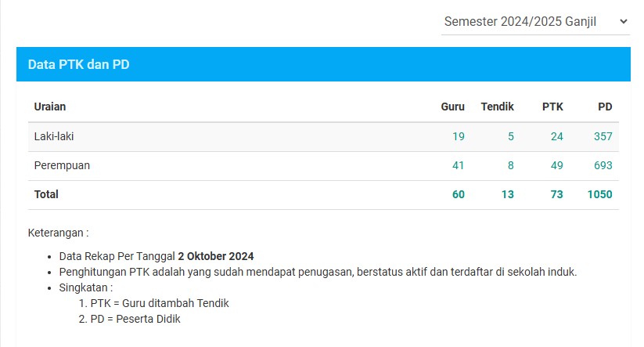Screen dimensions: 644x347
Task: Click the Perempuan PTK count 49
Action: pyautogui.click(x=557, y=165)
